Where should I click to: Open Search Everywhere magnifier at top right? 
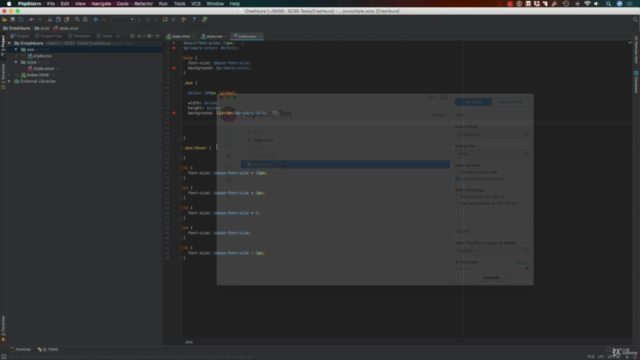point(635,19)
